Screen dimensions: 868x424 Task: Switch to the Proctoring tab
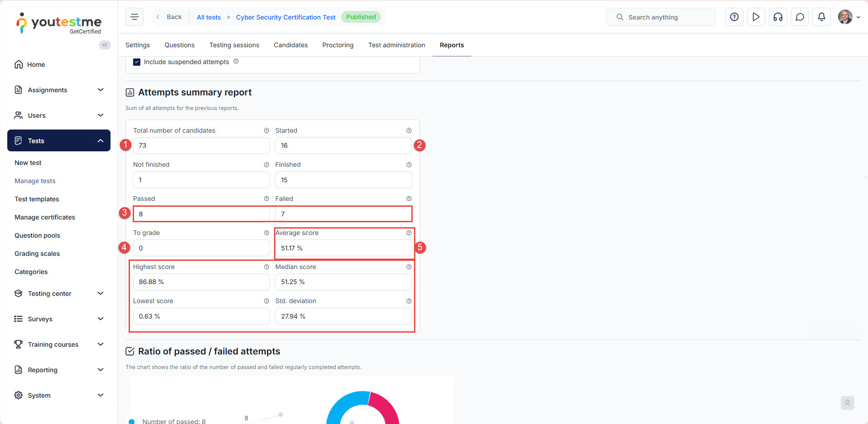[338, 45]
